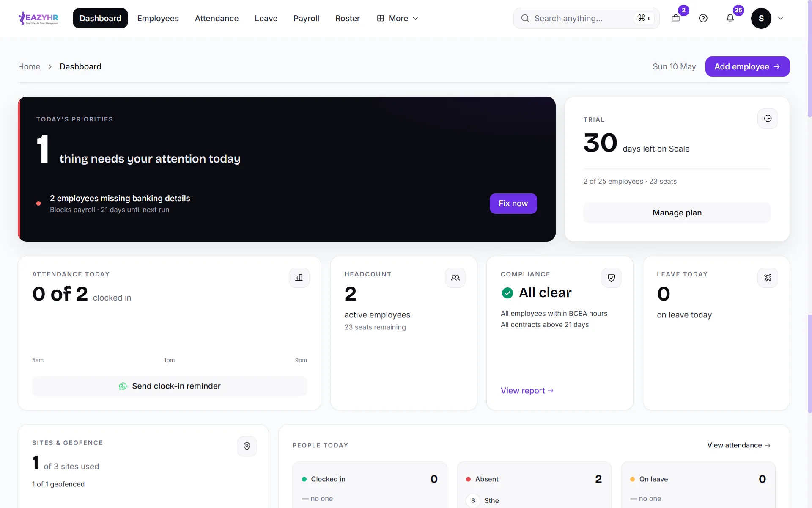812x508 pixels.
Task: Click the S profile avatar
Action: 761,18
